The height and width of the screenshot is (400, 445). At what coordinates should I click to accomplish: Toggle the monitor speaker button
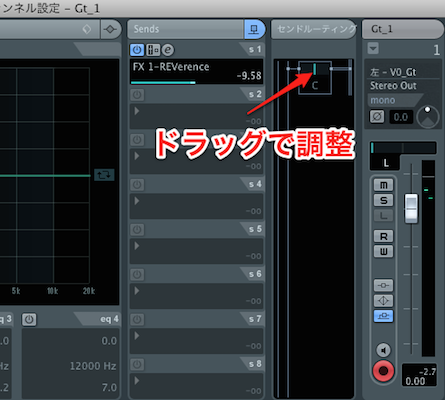pyautogui.click(x=384, y=350)
